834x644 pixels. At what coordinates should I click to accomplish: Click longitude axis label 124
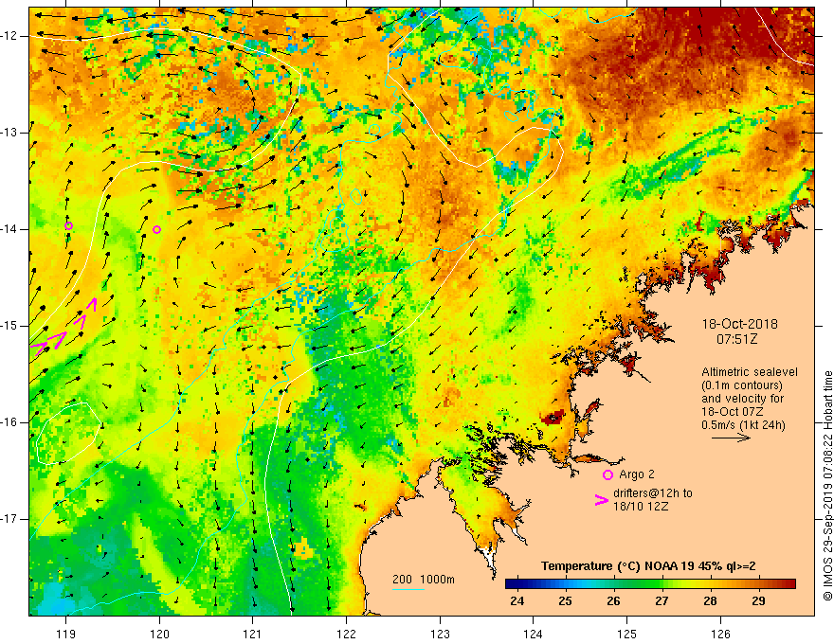[534, 634]
